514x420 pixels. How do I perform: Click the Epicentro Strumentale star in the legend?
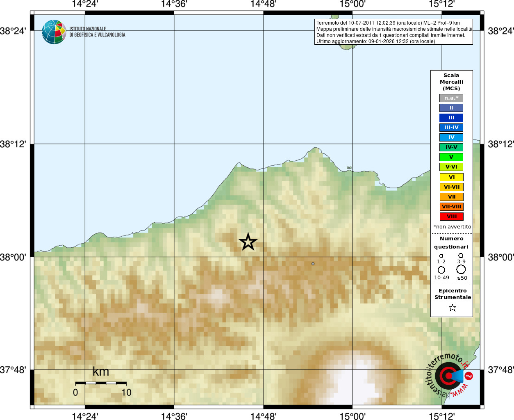tap(453, 308)
